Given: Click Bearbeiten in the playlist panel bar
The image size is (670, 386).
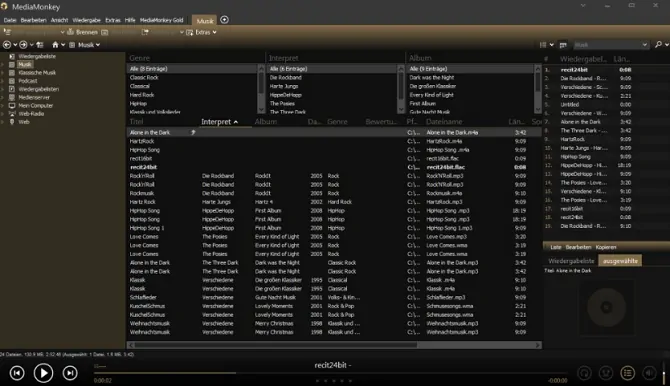Looking at the screenshot, I should pyautogui.click(x=578, y=247).
